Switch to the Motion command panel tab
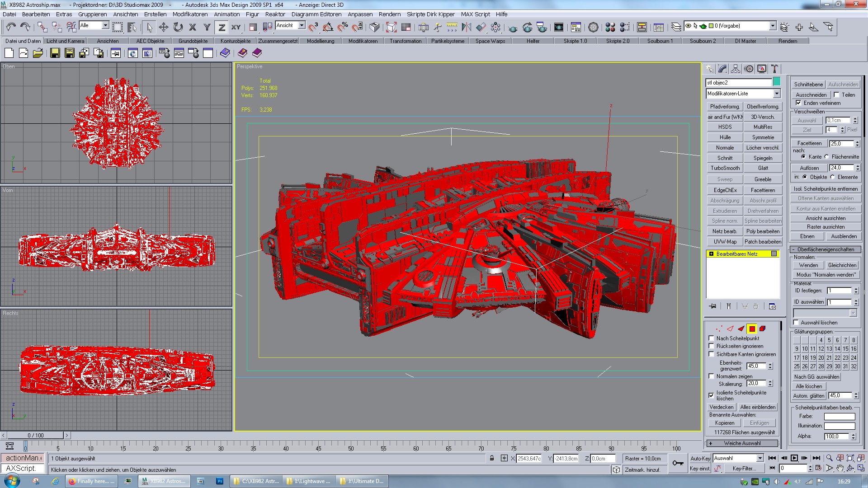The height and width of the screenshot is (488, 868). [749, 69]
